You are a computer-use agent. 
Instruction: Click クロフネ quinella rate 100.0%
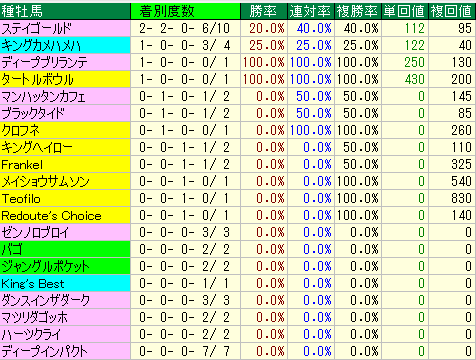point(311,130)
